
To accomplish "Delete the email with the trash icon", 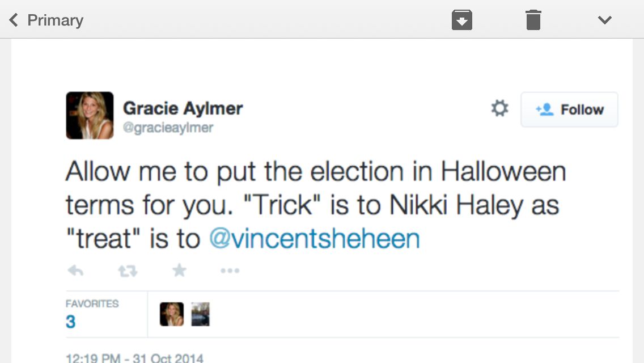I will pyautogui.click(x=533, y=20).
